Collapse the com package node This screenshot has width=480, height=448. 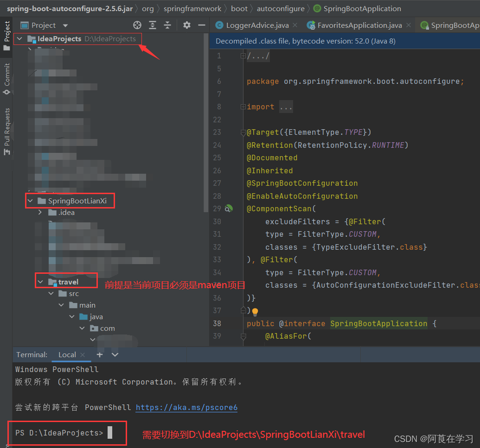pos(82,328)
